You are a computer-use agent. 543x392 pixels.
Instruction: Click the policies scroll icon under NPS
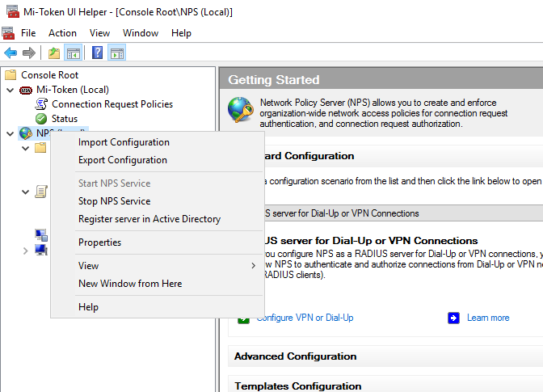pyautogui.click(x=41, y=192)
